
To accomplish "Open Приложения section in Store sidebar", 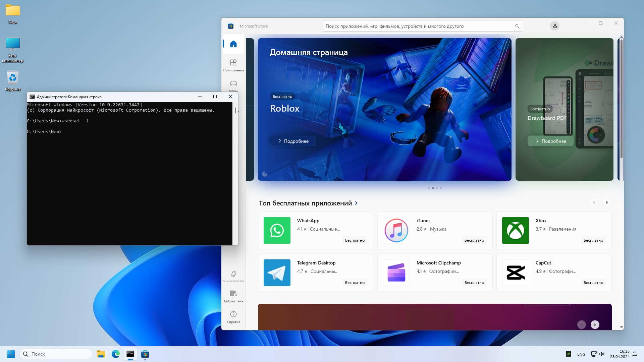I will 233,65.
